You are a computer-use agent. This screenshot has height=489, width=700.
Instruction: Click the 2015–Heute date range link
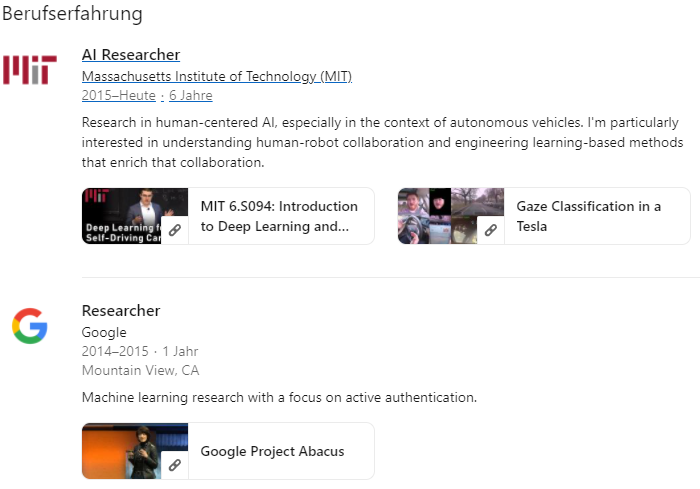coord(119,96)
